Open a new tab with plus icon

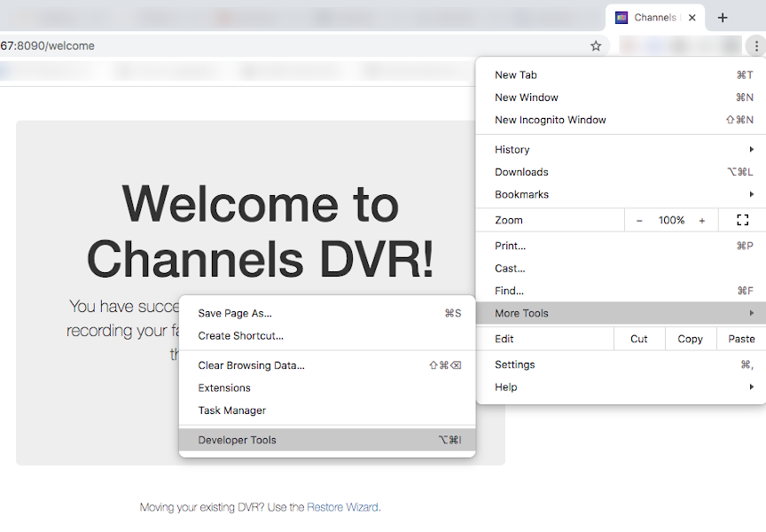723,18
